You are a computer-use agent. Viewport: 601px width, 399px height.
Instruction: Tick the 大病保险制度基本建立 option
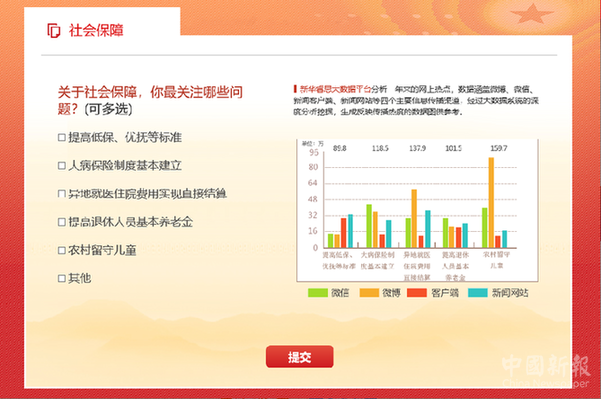pos(62,166)
